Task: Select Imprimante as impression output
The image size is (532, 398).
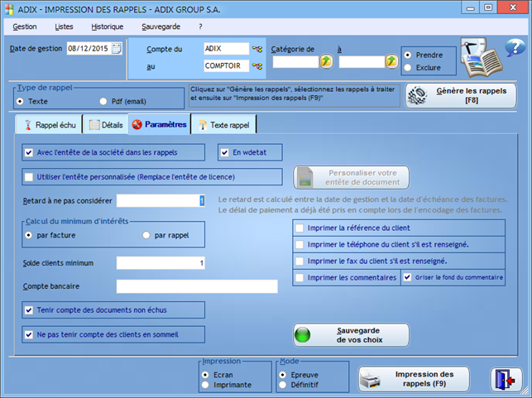Action: point(205,385)
